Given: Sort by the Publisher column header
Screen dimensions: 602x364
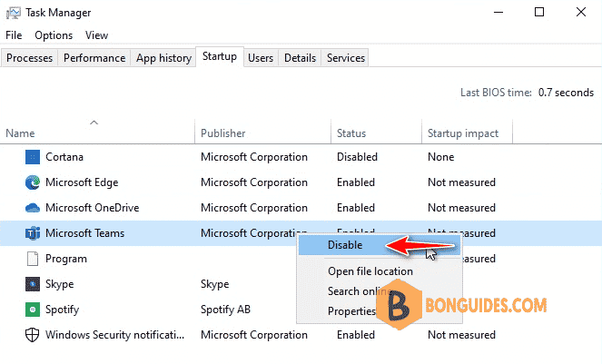Looking at the screenshot, I should tap(223, 133).
